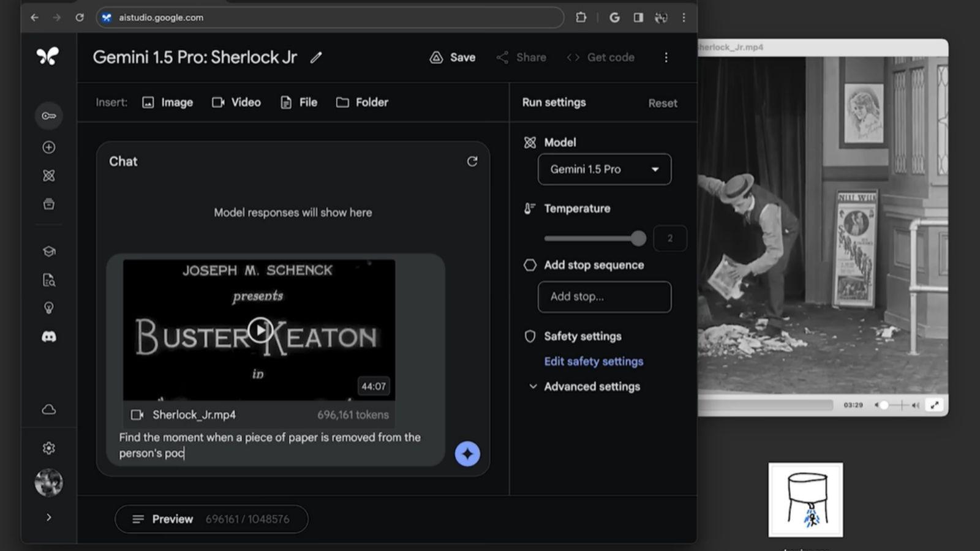Click the Add stop sequence input field
Screen dimensions: 980x551
point(604,297)
